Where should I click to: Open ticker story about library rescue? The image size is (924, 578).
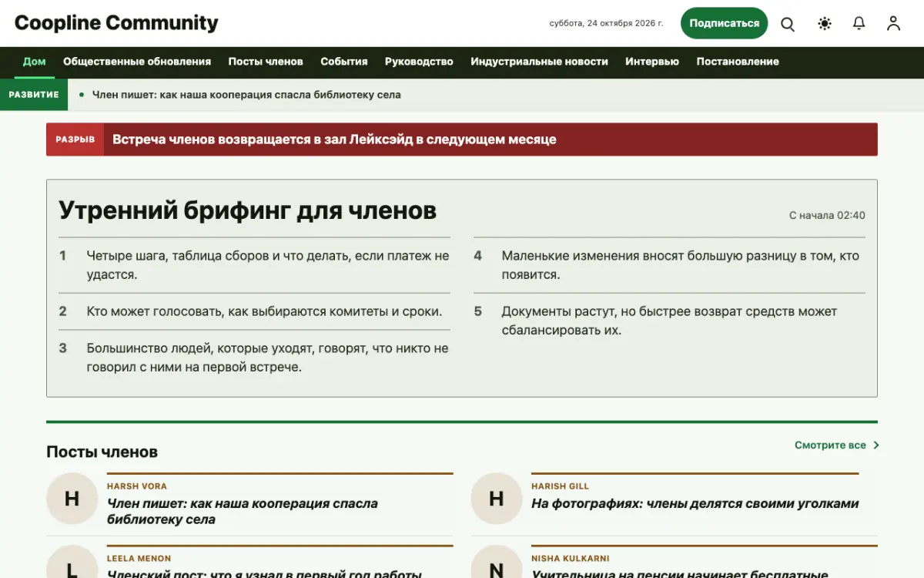(x=246, y=95)
